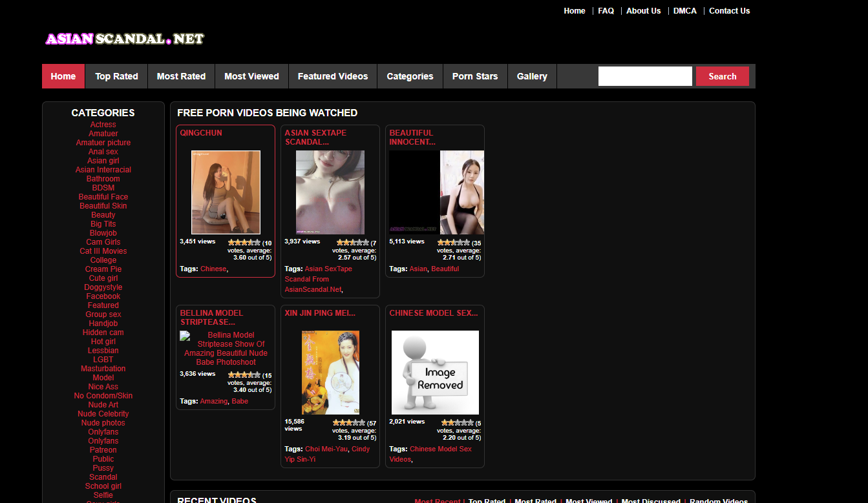Open the Image Removed placeholder thumbnail

coord(435,373)
